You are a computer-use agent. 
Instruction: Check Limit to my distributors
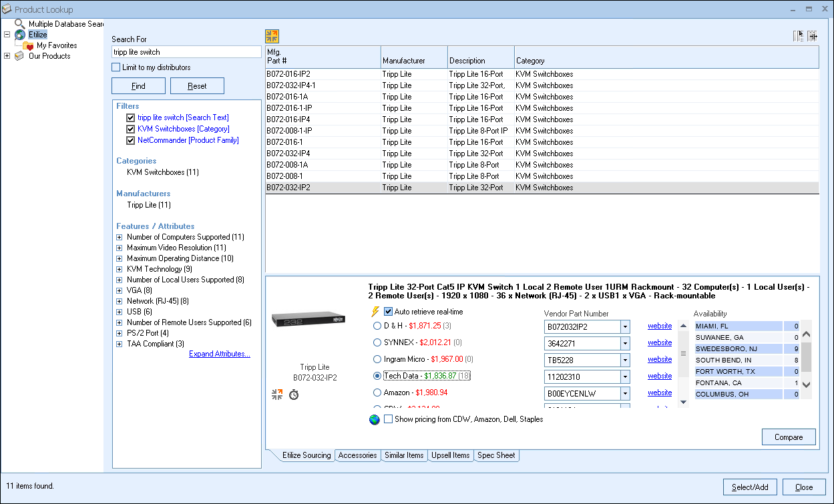coord(116,67)
